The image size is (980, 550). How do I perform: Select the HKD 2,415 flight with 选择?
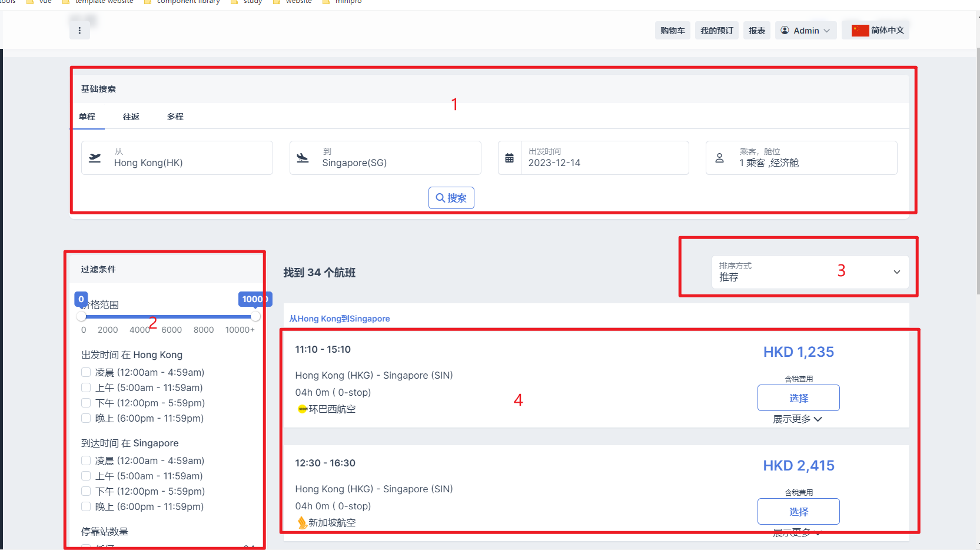coord(798,512)
